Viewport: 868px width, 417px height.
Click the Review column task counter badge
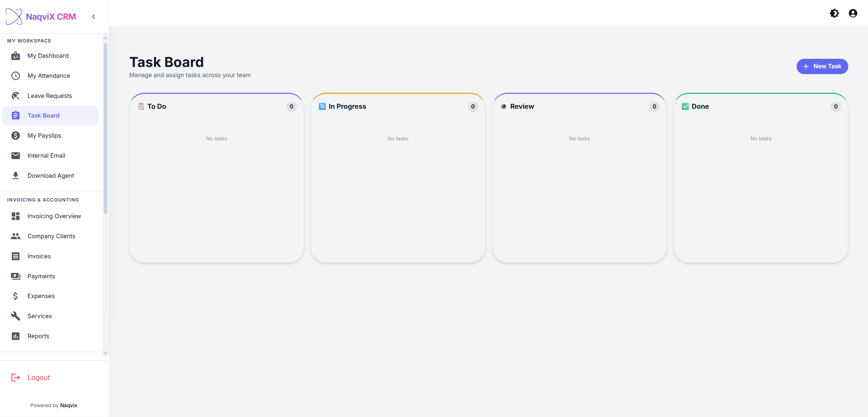[654, 106]
